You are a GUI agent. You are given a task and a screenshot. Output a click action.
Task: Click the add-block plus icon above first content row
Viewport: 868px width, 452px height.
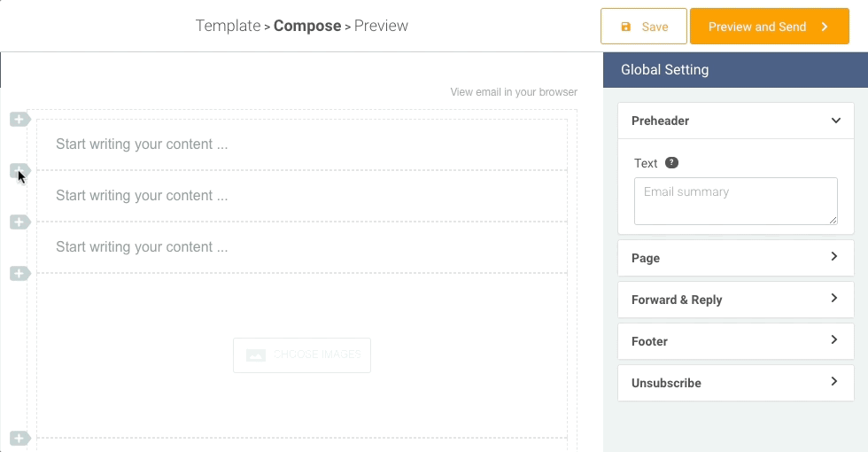[19, 120]
